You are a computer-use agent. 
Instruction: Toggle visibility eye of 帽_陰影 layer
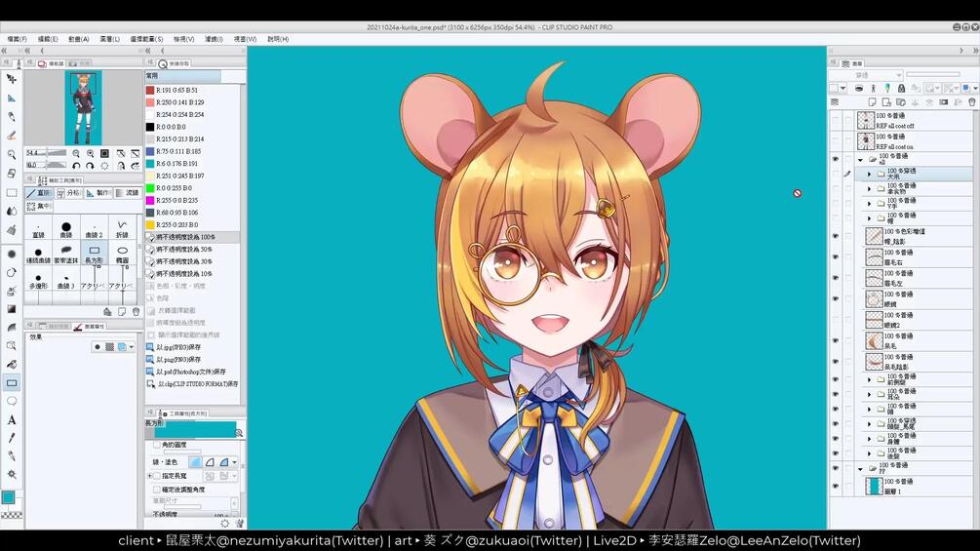click(x=835, y=236)
